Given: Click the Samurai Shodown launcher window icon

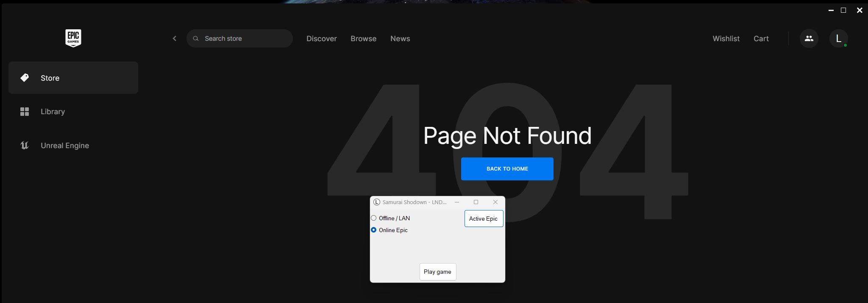Looking at the screenshot, I should click(x=376, y=202).
